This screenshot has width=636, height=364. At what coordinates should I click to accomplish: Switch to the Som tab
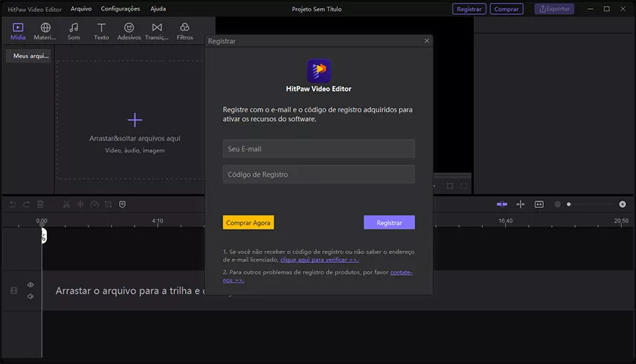[x=74, y=31]
